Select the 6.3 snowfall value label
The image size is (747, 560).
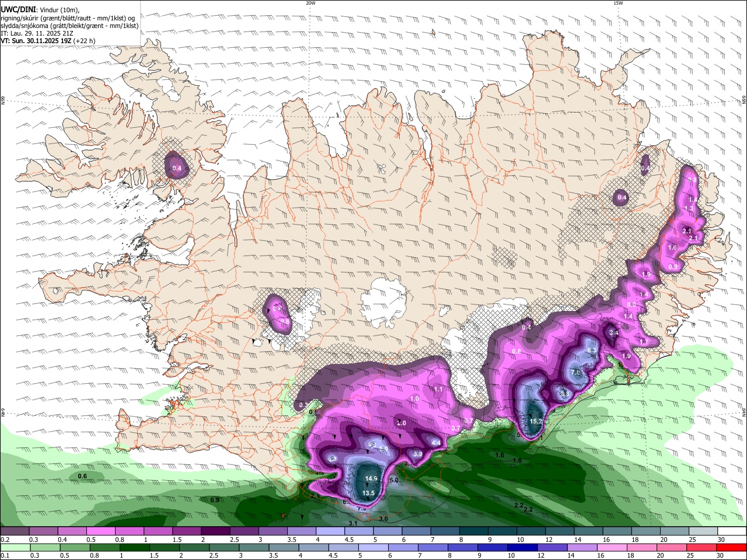[591, 350]
